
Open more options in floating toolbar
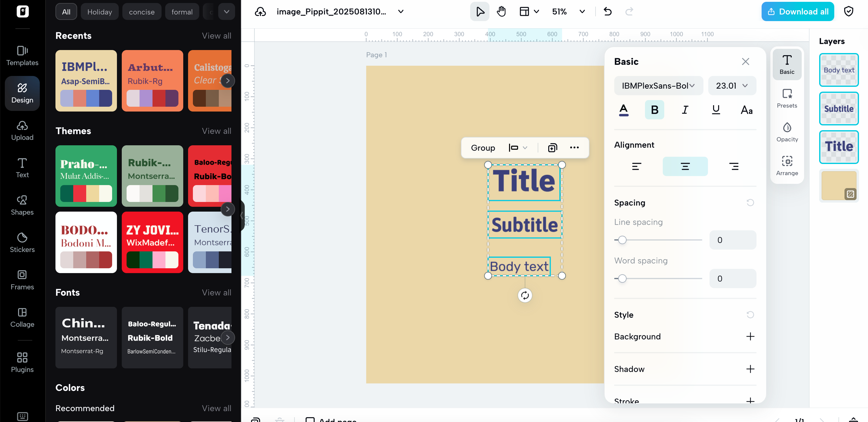[574, 148]
